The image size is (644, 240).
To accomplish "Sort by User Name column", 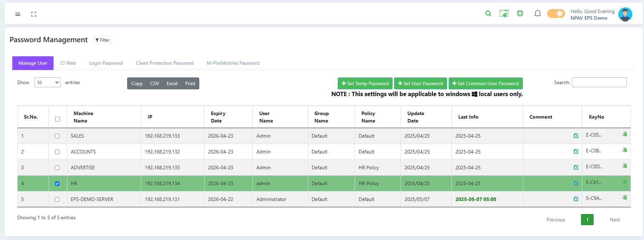I will 280,117.
